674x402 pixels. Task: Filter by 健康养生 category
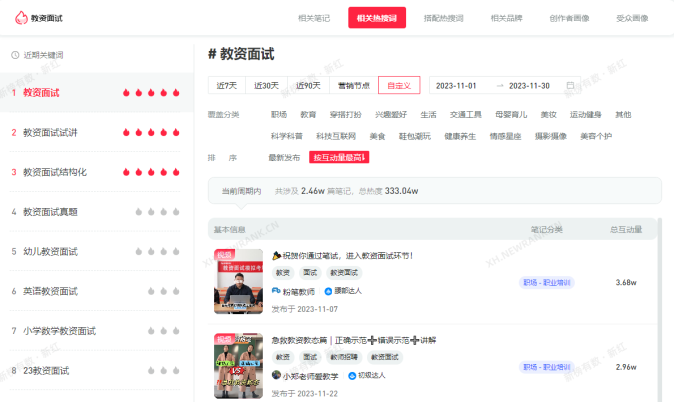tap(460, 136)
